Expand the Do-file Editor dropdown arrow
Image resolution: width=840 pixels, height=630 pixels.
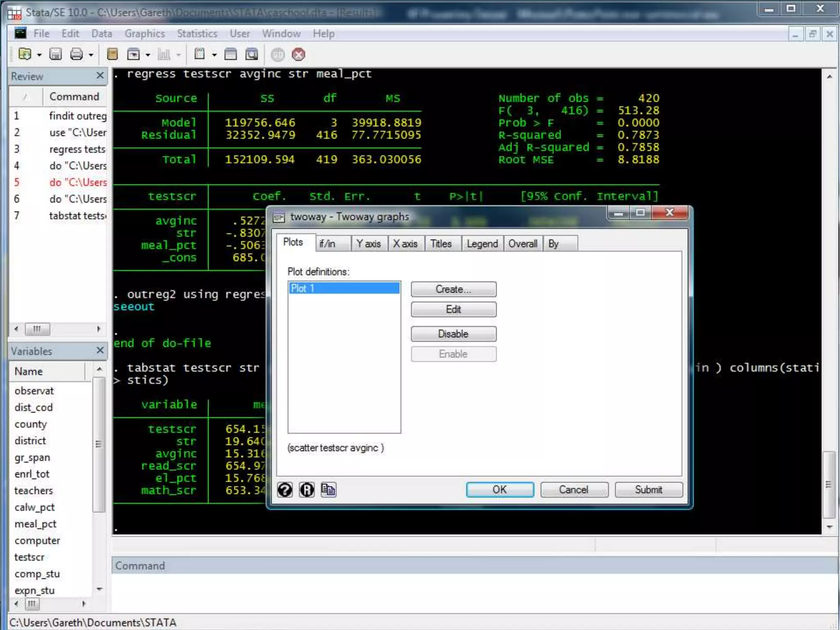pyautogui.click(x=214, y=55)
